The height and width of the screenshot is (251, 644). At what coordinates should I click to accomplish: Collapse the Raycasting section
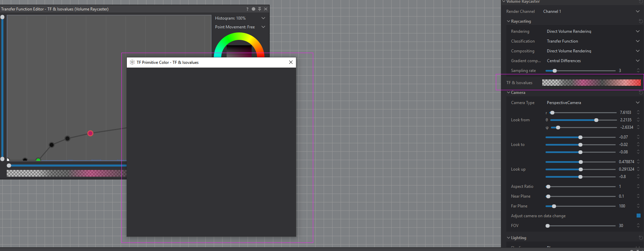508,21
